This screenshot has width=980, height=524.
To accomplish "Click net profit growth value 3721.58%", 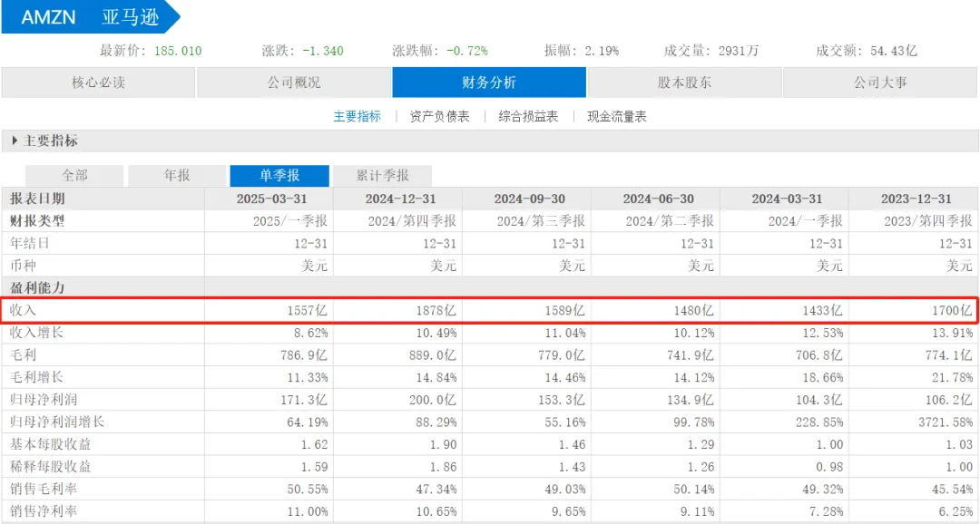I will coord(945,422).
